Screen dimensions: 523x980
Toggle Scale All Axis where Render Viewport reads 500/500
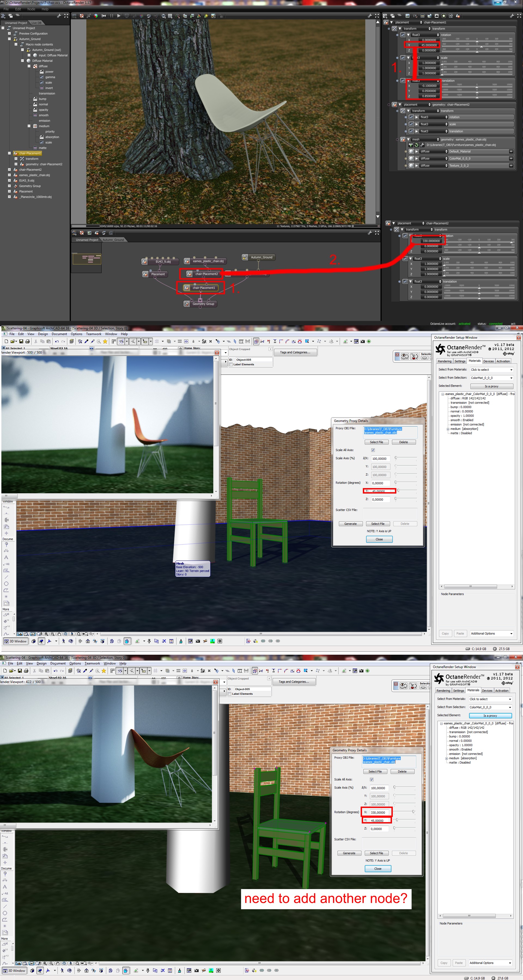tap(373, 450)
